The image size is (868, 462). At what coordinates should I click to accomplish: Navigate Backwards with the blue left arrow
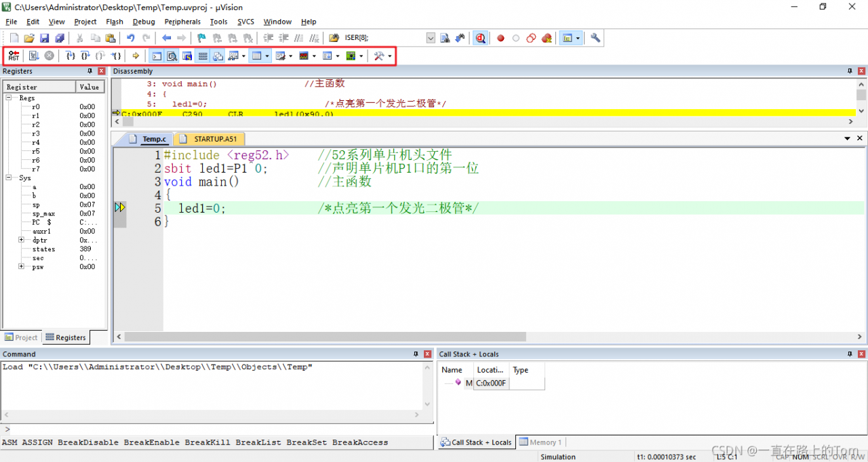166,38
